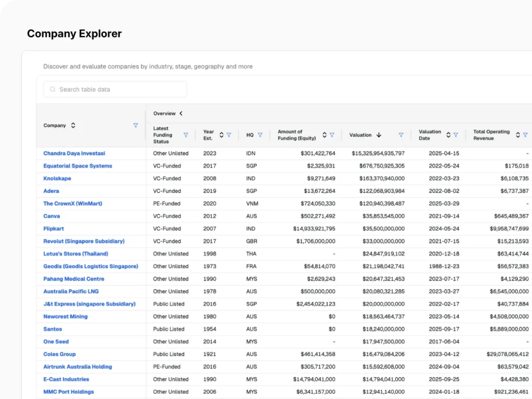
Task: Select valuation $676,750,925,305
Action: pos(382,166)
